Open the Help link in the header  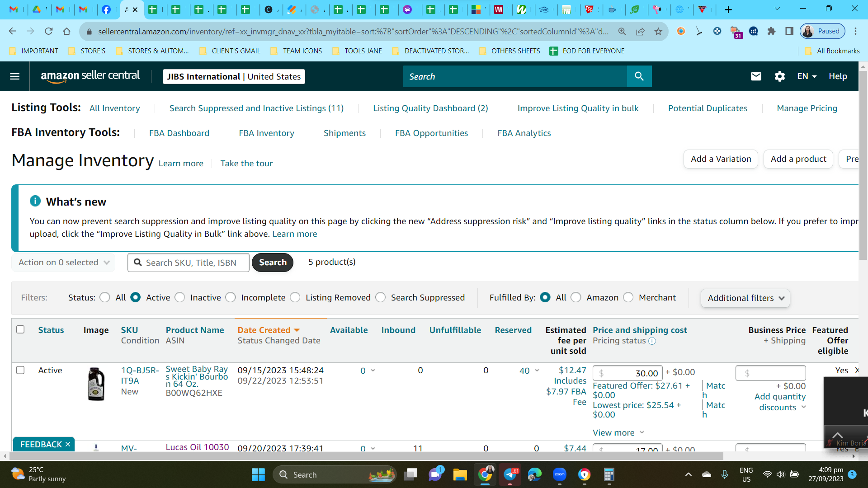[x=838, y=76]
